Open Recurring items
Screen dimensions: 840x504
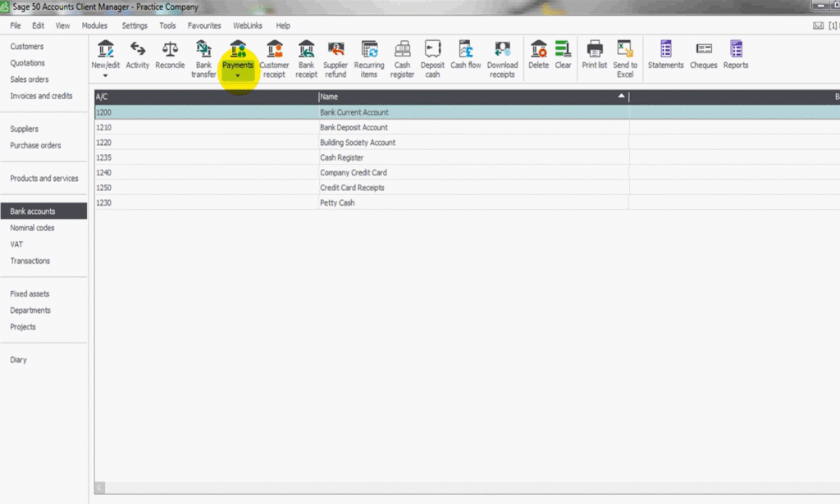click(x=369, y=59)
